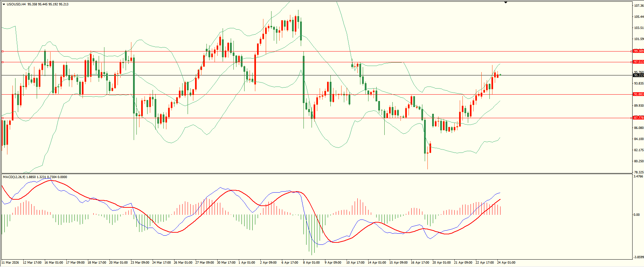This screenshot has width=644, height=267.
Task: Click the USOUSD,H4 symbol title text
Action: pyautogui.click(x=16, y=4)
